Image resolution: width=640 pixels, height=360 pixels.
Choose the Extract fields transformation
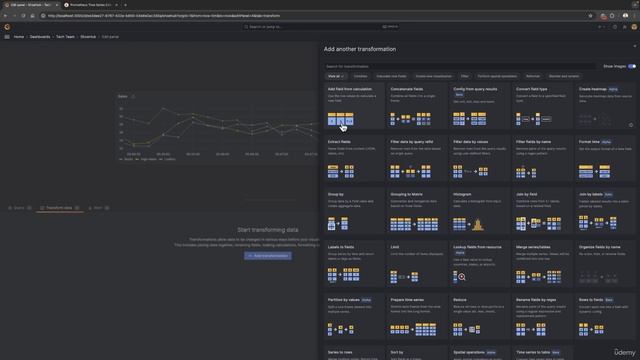pyautogui.click(x=354, y=159)
